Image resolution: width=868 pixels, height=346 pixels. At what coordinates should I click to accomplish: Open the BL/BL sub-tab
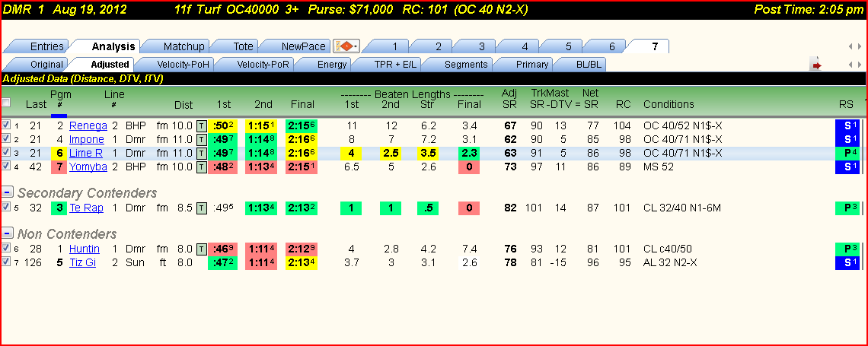click(x=583, y=65)
